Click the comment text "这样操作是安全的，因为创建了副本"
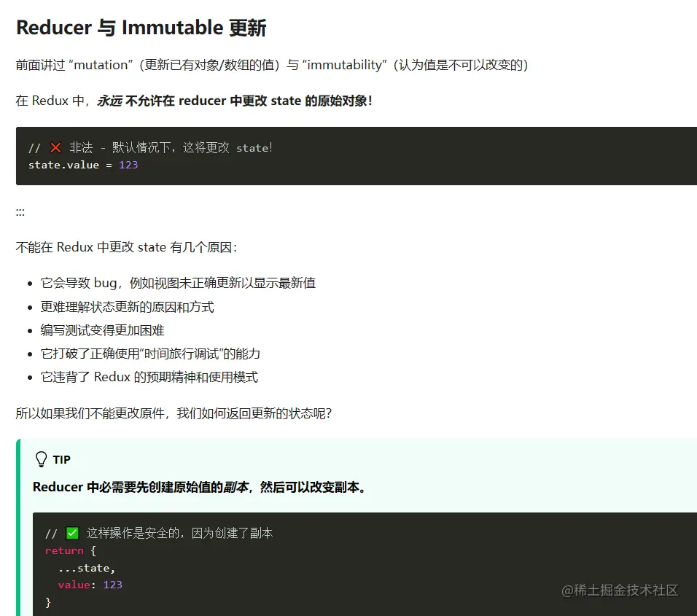 click(179, 533)
